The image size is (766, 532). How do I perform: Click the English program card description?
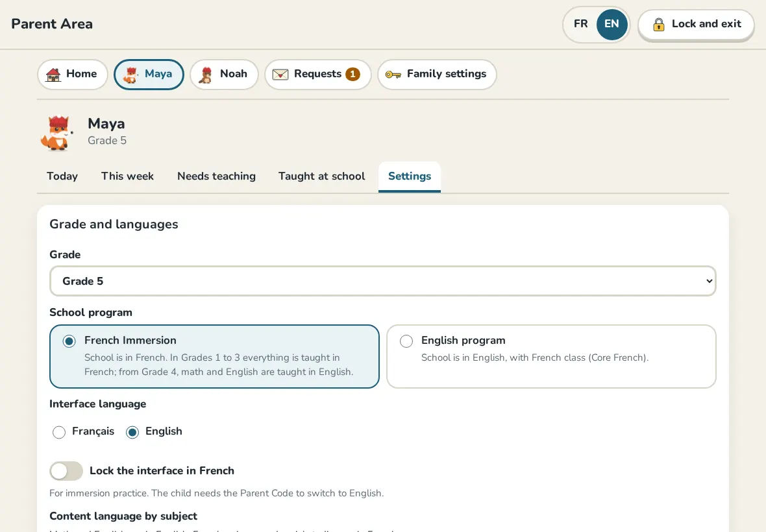tap(534, 357)
